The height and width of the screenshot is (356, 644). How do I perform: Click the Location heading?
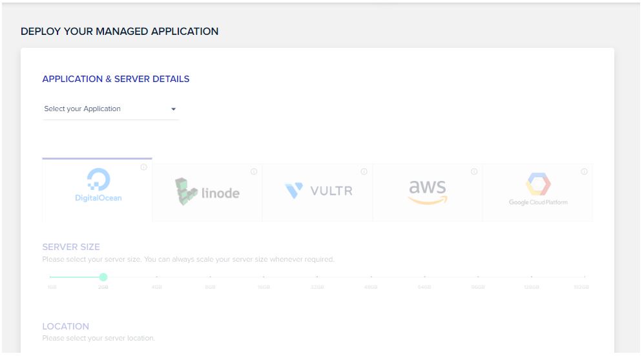pos(66,326)
